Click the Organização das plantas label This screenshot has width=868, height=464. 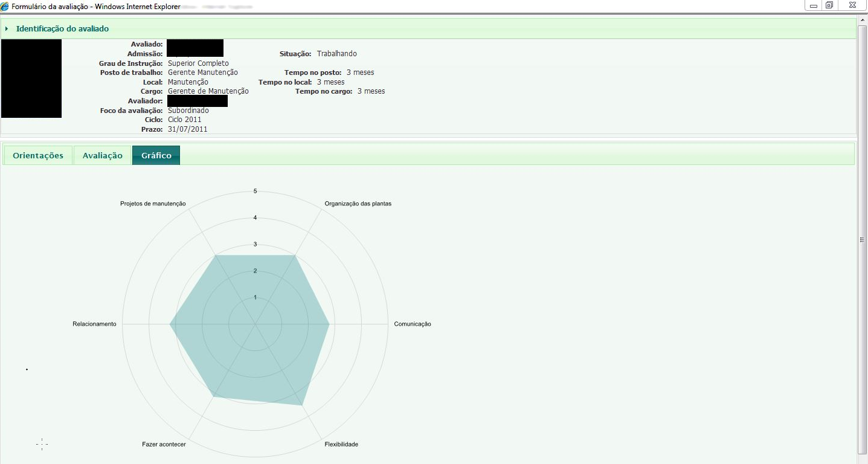(358, 204)
